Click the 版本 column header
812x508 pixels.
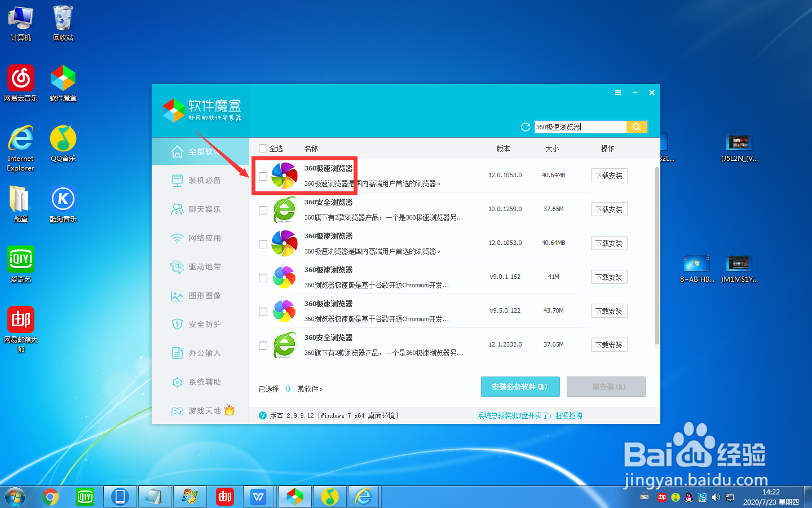coord(503,148)
